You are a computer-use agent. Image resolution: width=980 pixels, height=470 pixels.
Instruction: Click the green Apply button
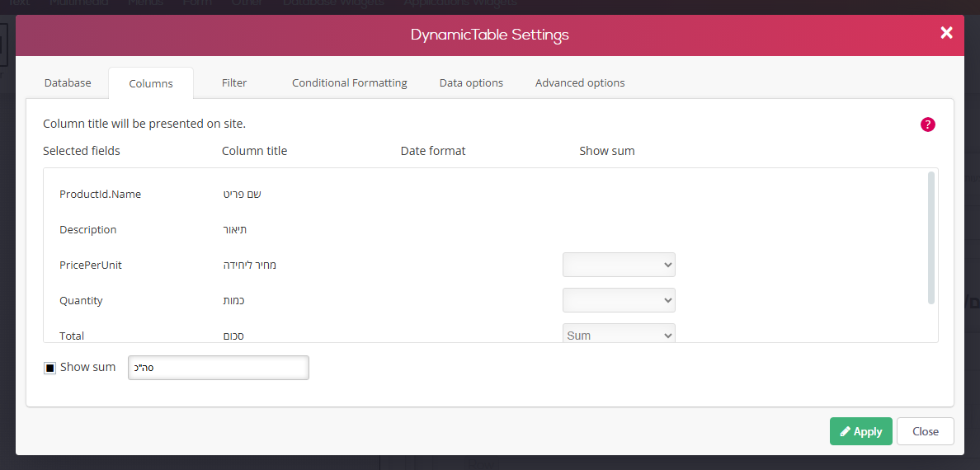[x=860, y=431]
